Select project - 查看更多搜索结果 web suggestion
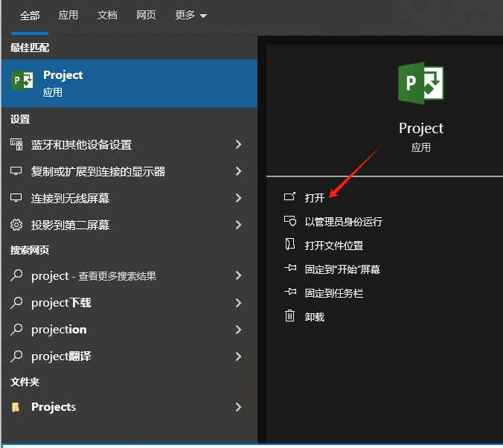503x448 pixels. click(x=129, y=275)
